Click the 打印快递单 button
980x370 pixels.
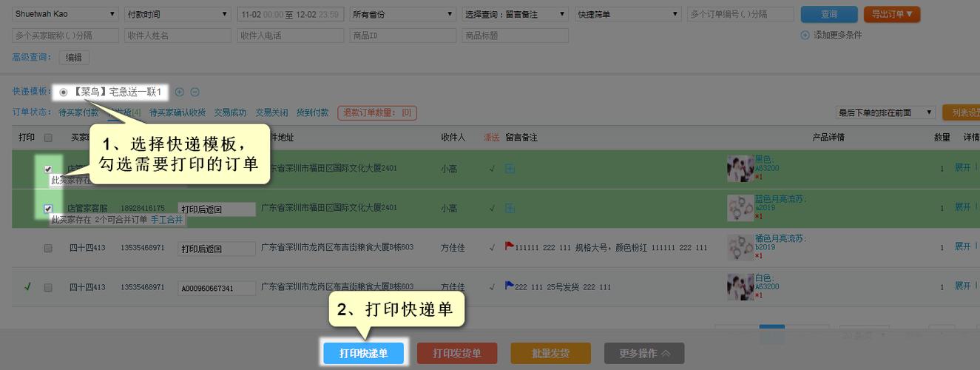363,354
